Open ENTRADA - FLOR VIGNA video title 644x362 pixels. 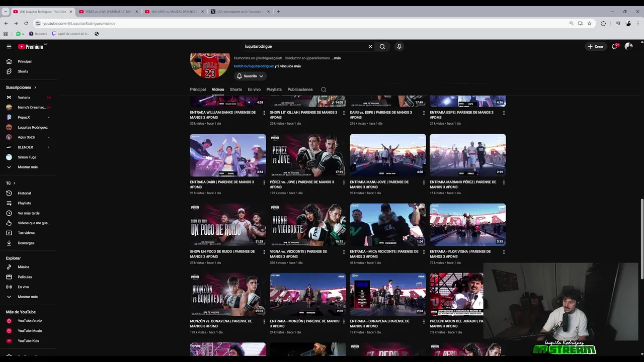click(x=460, y=254)
